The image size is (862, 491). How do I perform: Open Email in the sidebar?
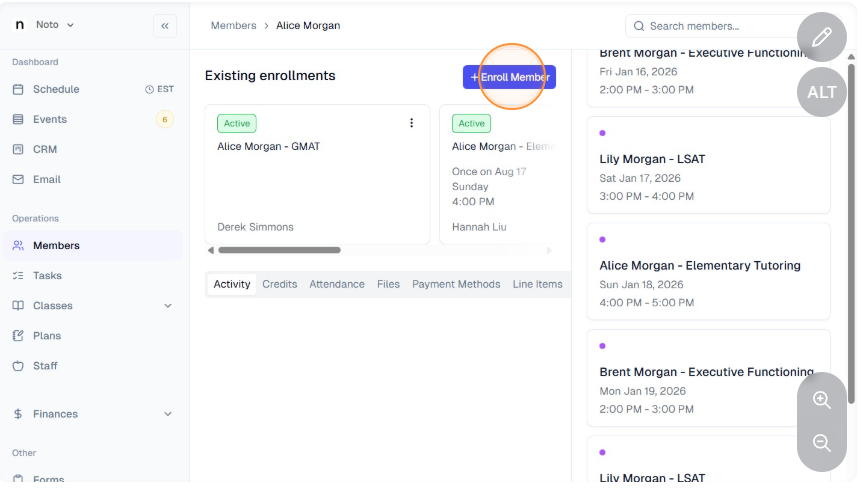point(47,179)
